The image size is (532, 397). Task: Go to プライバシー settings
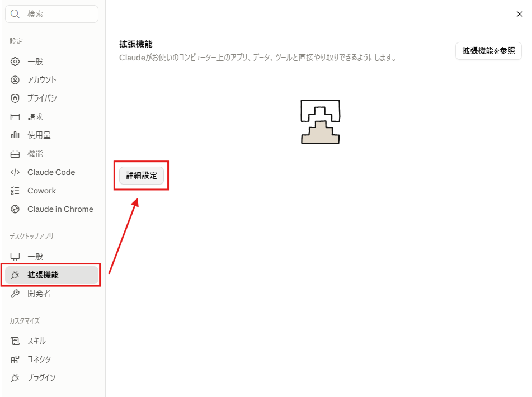51,98
